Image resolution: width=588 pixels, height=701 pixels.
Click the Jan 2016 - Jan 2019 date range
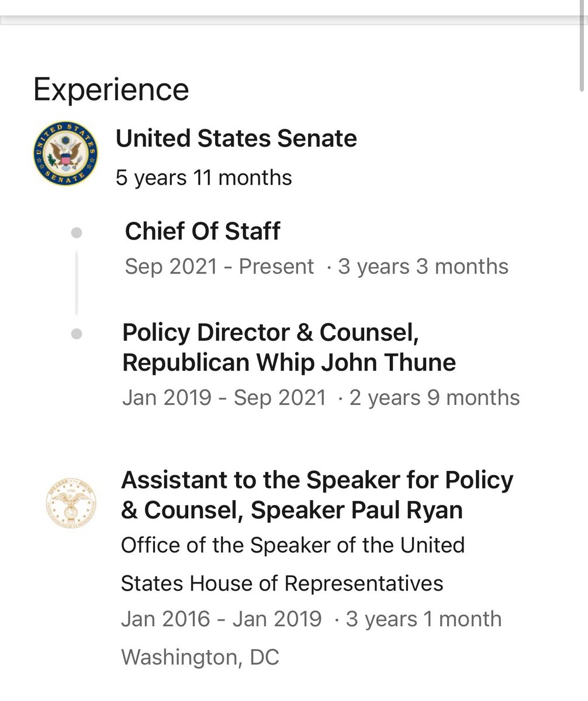click(221, 619)
